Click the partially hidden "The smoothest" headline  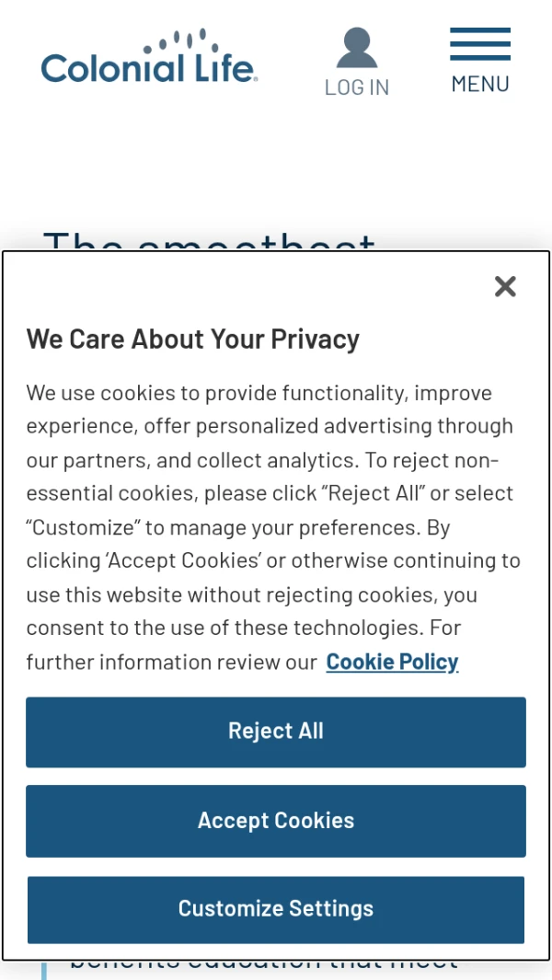point(210,241)
